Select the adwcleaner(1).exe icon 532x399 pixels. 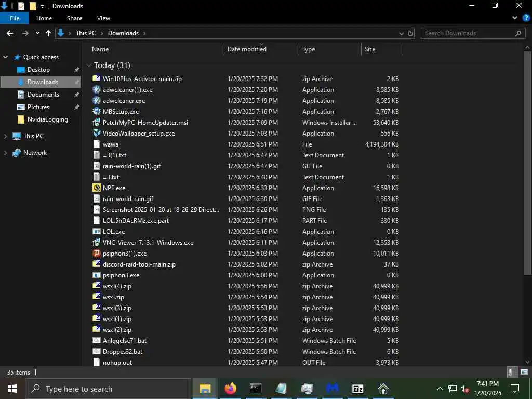(97, 89)
